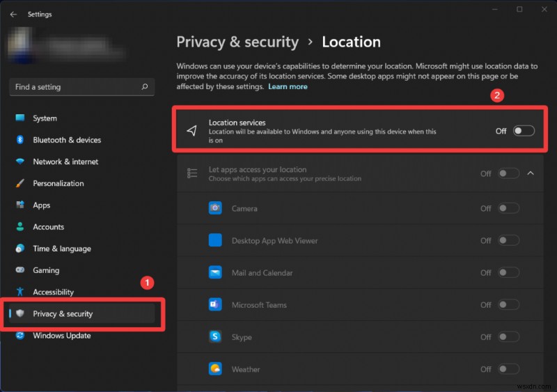Click the back arrow icon in Settings
The image size is (557, 392).
tap(13, 14)
